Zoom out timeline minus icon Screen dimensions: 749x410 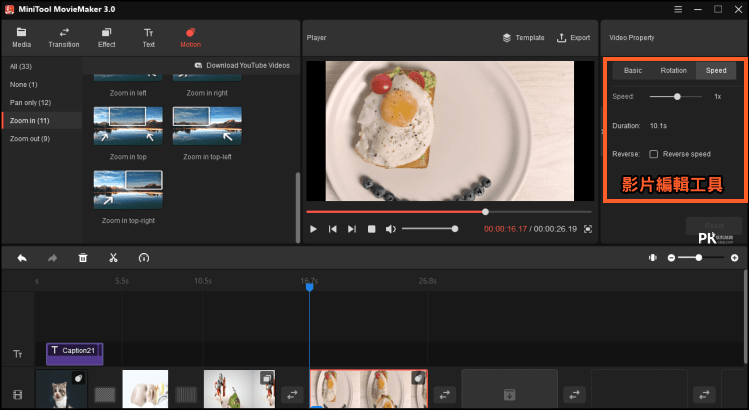[671, 258]
